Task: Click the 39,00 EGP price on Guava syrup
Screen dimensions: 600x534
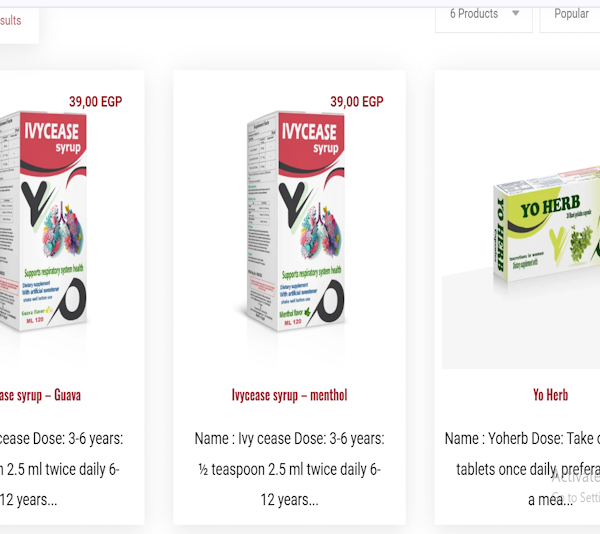Action: [x=95, y=102]
